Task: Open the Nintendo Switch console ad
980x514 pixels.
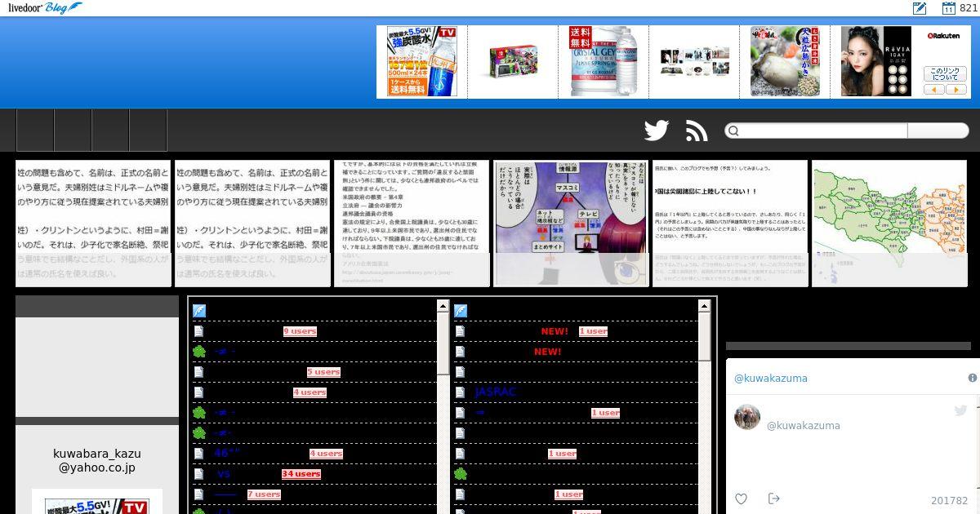Action: click(x=513, y=61)
